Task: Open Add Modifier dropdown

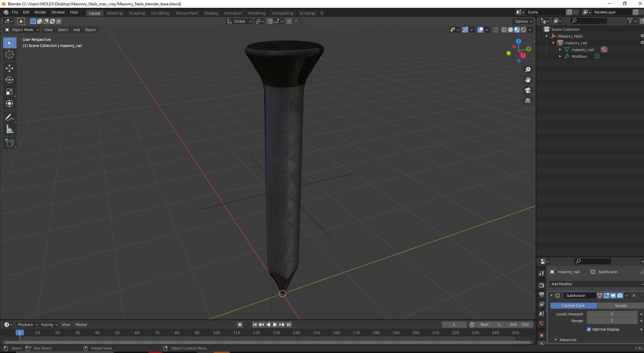Action: (596, 284)
